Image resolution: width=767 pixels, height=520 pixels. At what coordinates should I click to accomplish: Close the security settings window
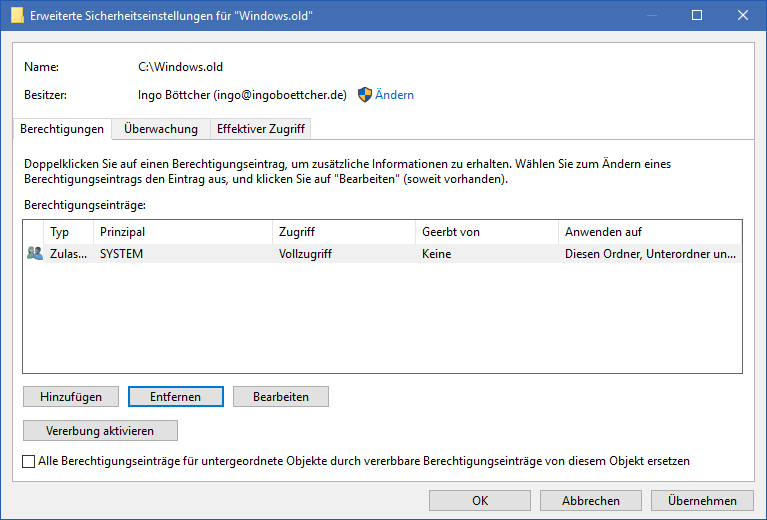coord(743,15)
